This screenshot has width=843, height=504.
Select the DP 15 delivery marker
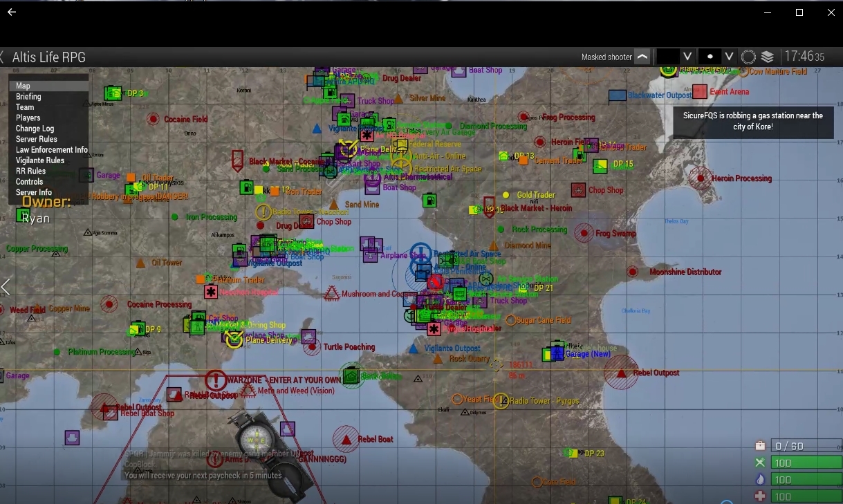click(600, 165)
